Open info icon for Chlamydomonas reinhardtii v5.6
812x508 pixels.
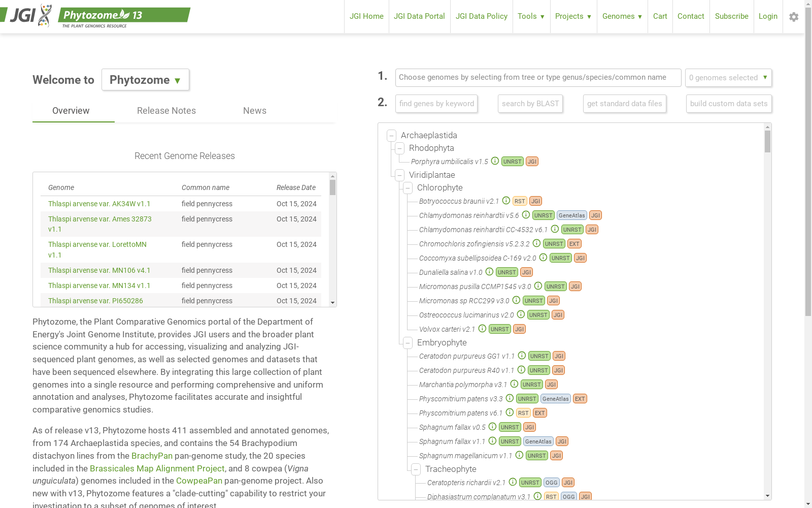coord(526,215)
